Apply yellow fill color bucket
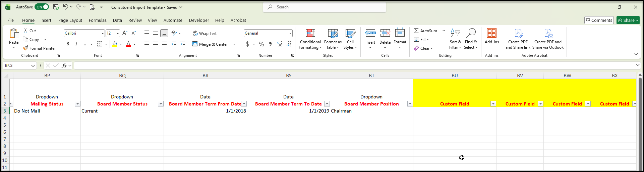Image resolution: width=644 pixels, height=172 pixels. click(x=115, y=44)
